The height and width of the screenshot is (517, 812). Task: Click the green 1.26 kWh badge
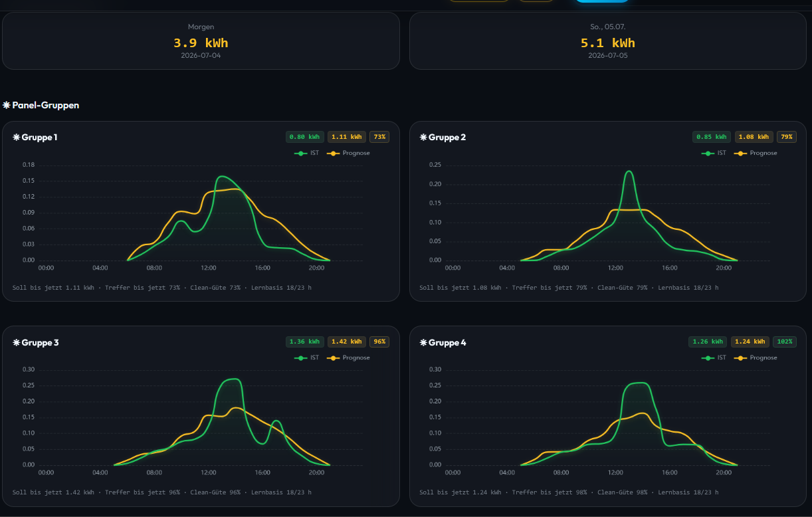click(708, 342)
